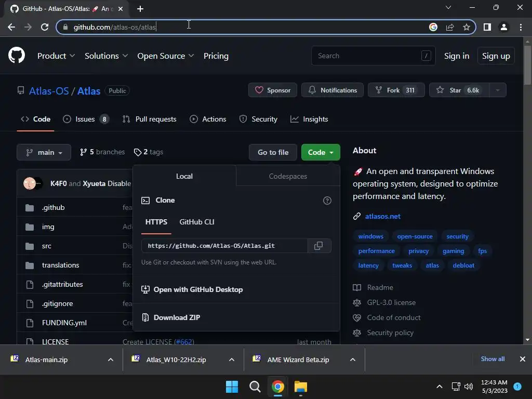The height and width of the screenshot is (399, 532).
Task: Show hidden system tray icons
Action: point(440,387)
